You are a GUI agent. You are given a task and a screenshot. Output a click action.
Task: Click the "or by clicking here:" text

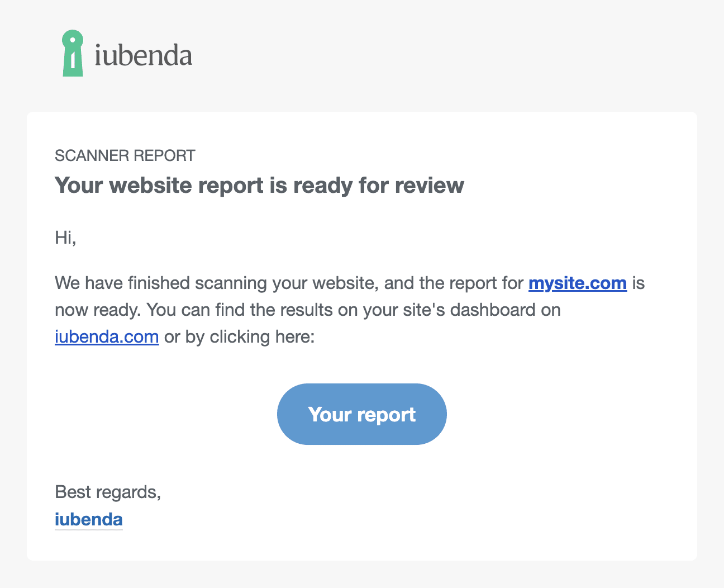click(240, 337)
